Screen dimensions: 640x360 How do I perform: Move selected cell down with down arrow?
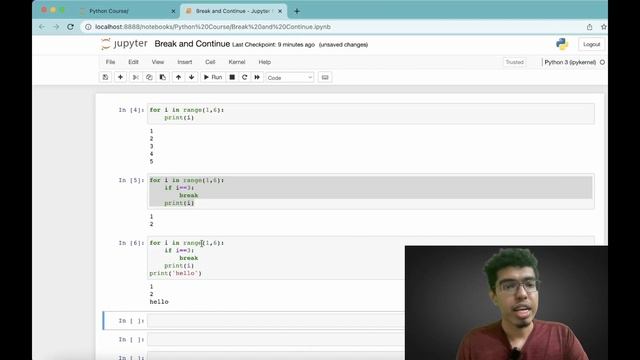click(x=191, y=77)
